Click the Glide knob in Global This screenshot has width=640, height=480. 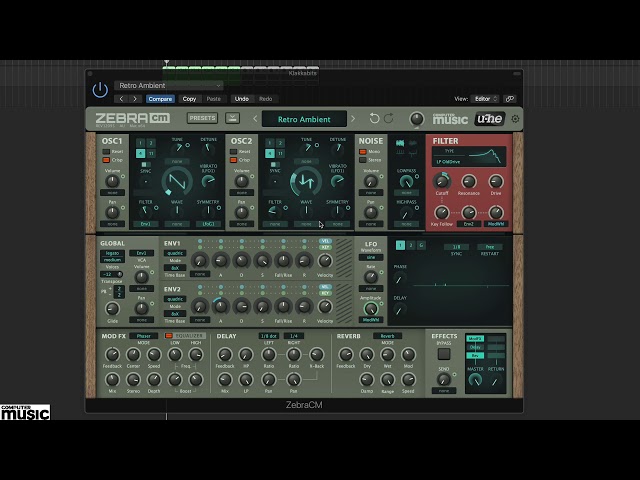(x=112, y=309)
